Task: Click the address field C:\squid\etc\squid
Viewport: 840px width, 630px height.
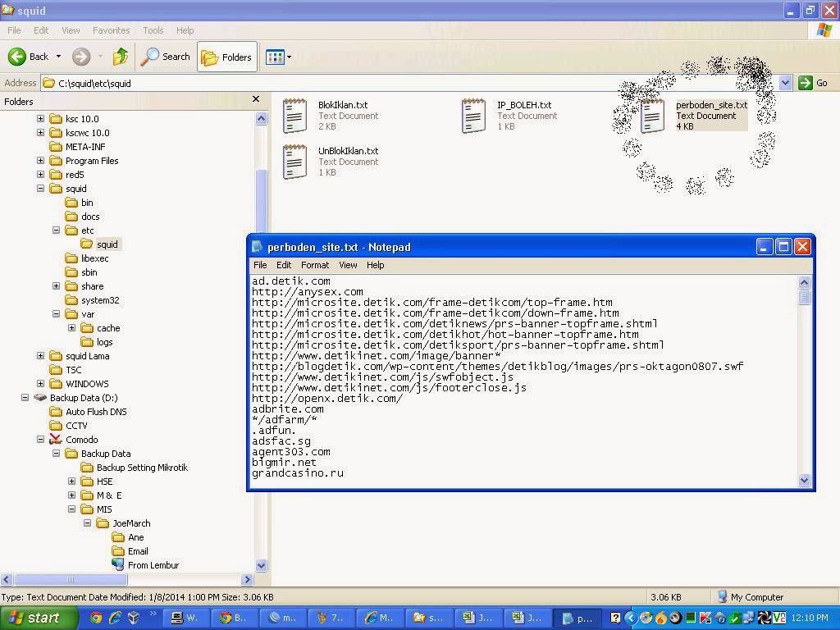Action: tap(410, 83)
